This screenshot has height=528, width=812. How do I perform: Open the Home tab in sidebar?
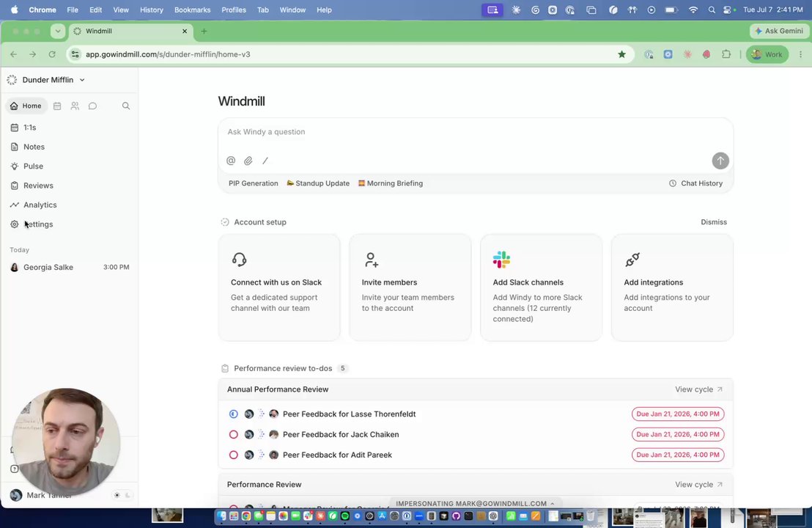click(x=26, y=106)
